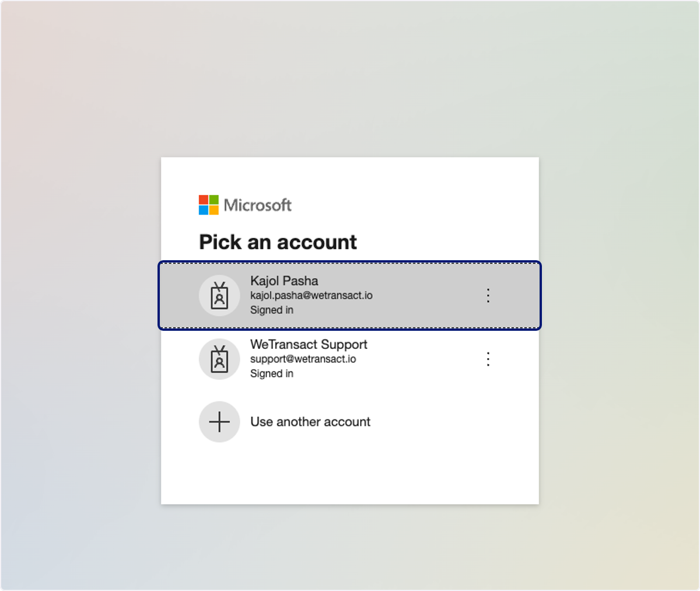Click the badge avatar icon for WeTransact Support
The width and height of the screenshot is (700, 591).
tap(219, 359)
